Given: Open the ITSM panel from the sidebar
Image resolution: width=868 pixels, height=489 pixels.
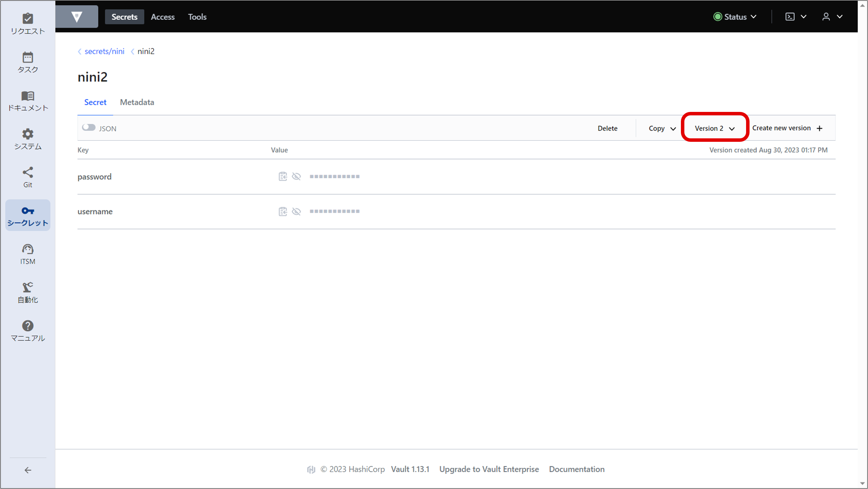Looking at the screenshot, I should 27,253.
